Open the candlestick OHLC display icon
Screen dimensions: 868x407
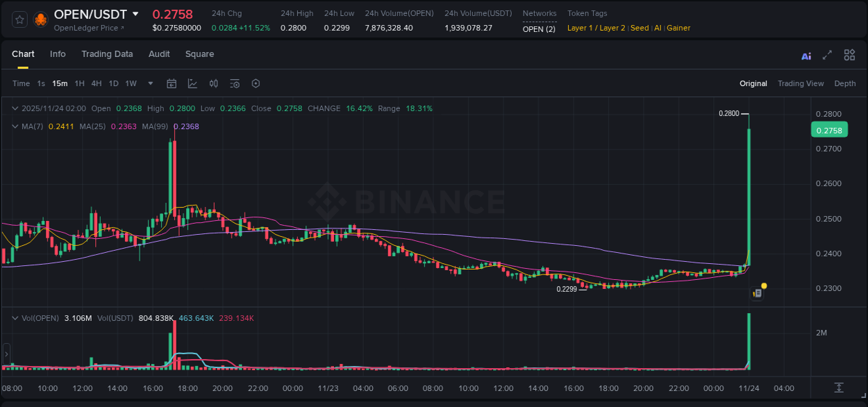pos(214,83)
